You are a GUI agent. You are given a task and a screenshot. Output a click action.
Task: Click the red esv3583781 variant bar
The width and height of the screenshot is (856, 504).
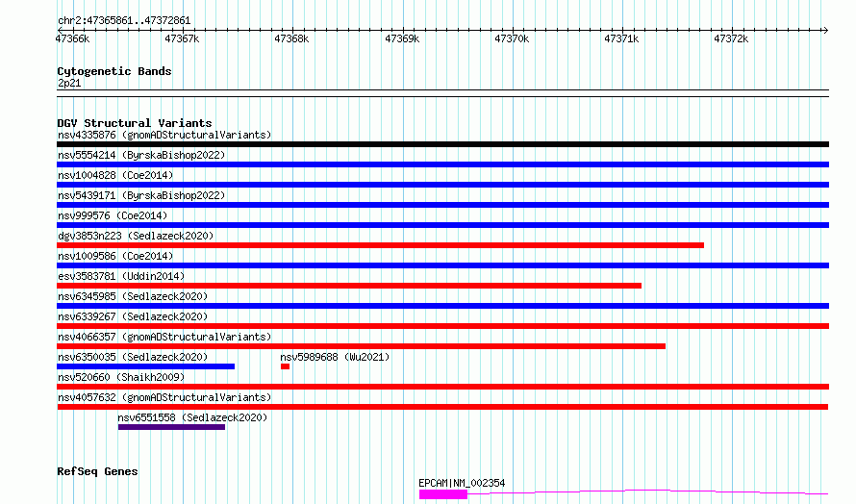point(349,286)
